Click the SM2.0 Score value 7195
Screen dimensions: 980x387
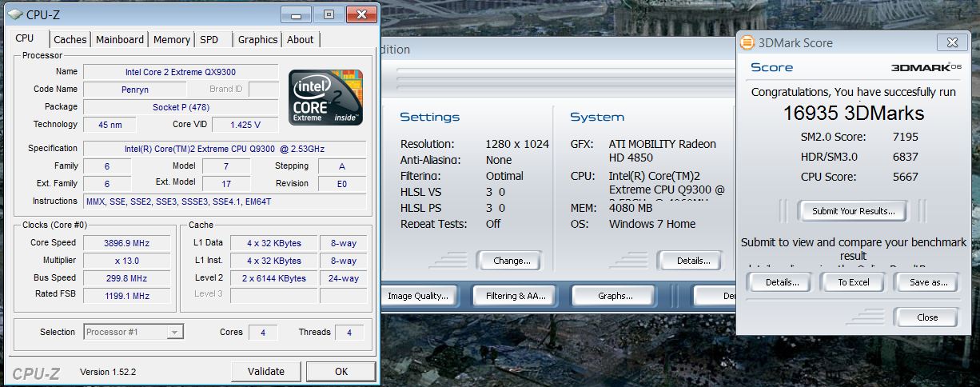pos(905,138)
